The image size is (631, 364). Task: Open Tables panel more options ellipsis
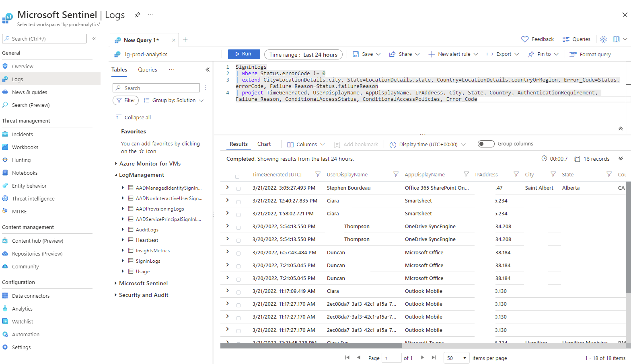tap(172, 70)
